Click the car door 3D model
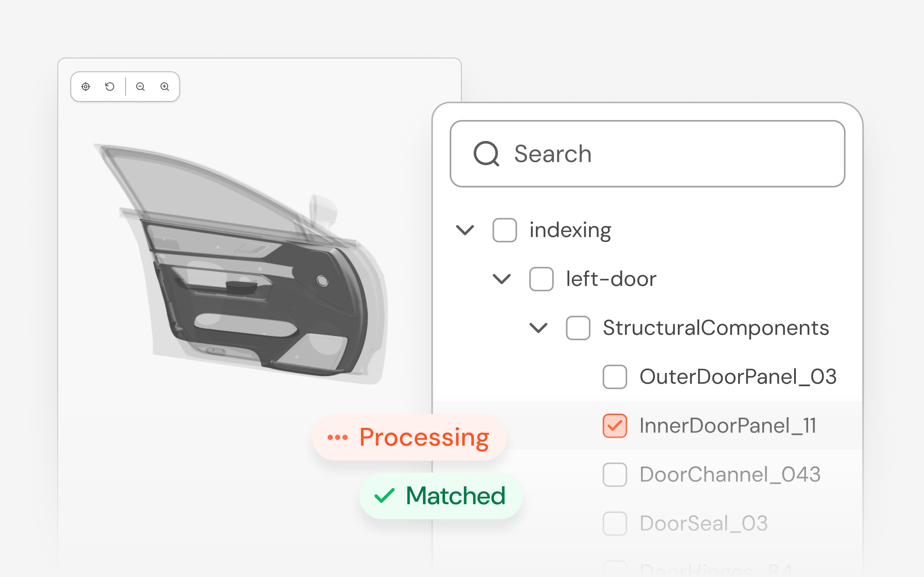This screenshot has width=924, height=577. 240,263
